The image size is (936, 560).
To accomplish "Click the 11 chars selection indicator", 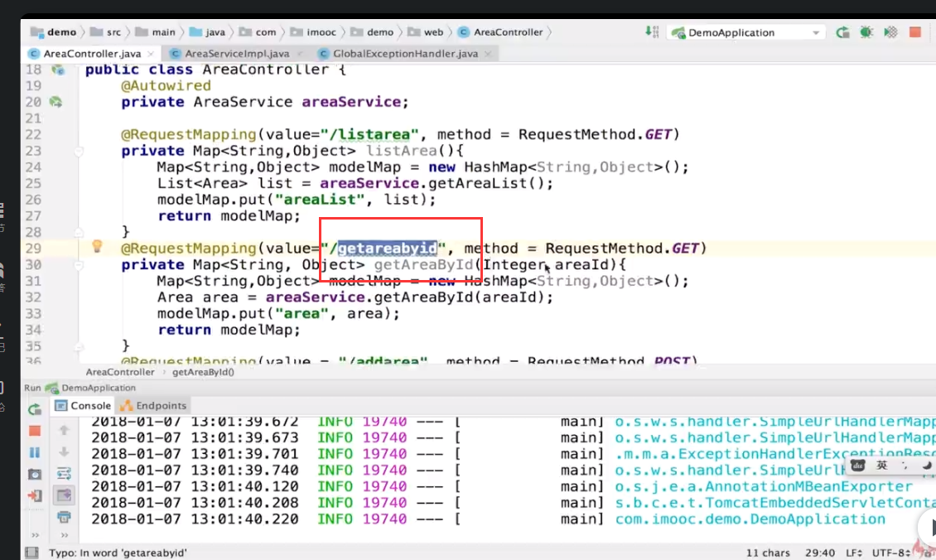I will [768, 553].
